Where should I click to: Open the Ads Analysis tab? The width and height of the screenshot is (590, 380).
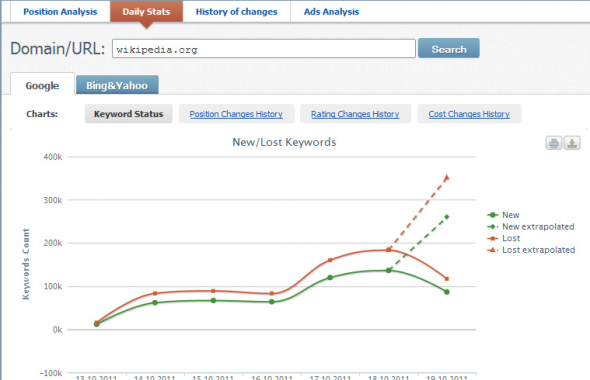coord(331,12)
